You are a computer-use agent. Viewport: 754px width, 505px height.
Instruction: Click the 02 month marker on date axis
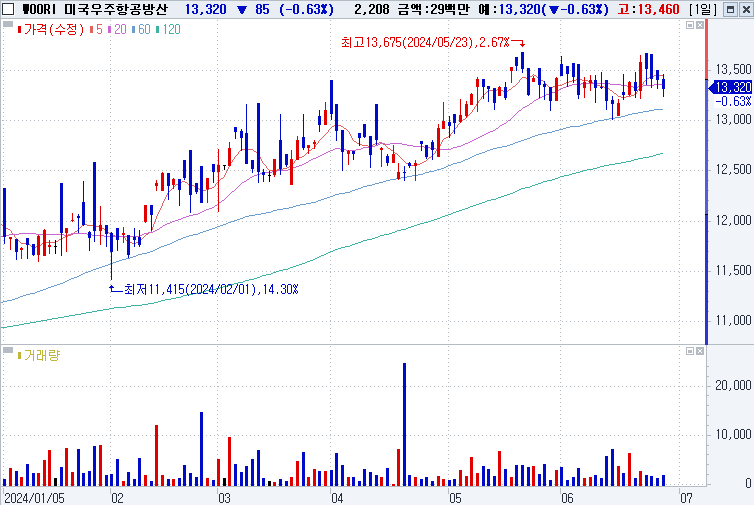point(118,498)
